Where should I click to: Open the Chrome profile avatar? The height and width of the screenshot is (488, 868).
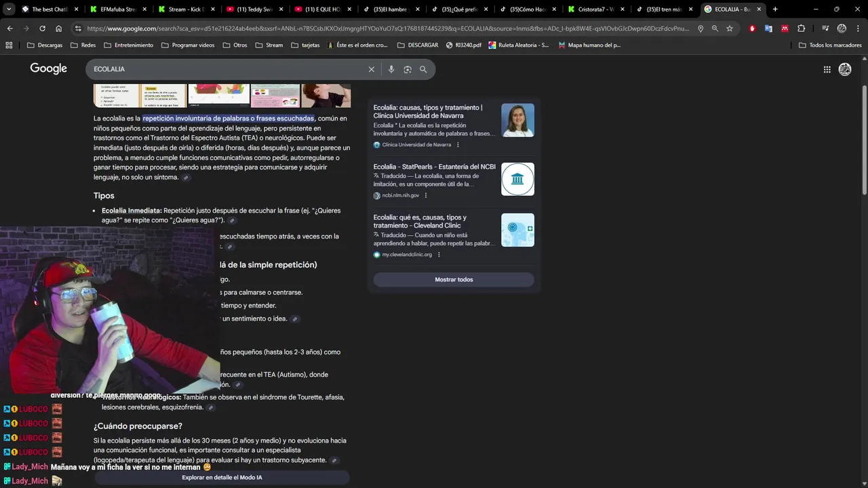tap(842, 28)
